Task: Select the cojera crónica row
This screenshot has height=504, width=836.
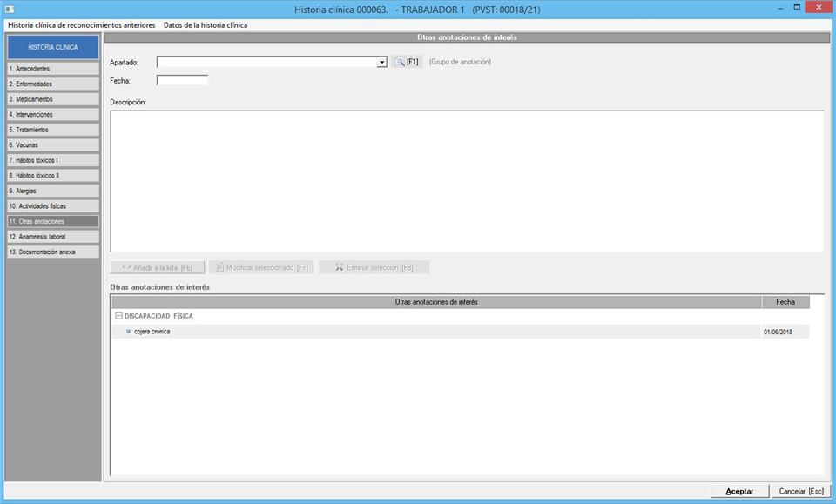Action: 461,332
